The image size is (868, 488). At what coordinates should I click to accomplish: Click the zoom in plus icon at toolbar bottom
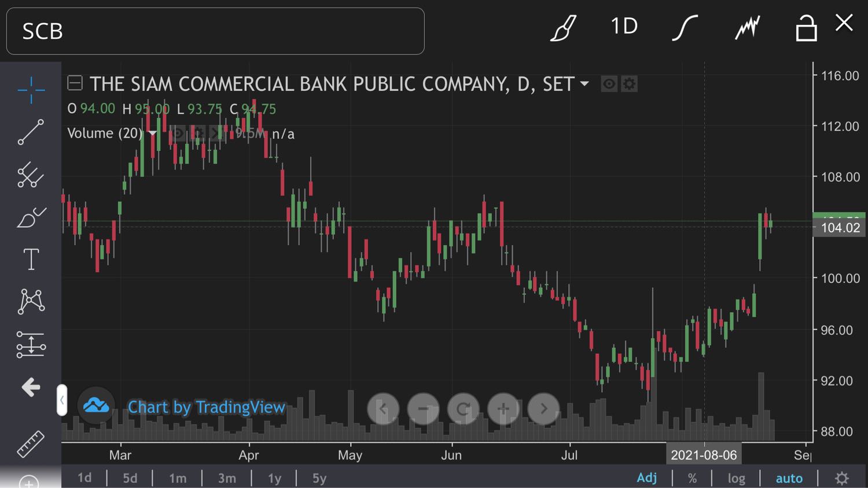pos(29,481)
